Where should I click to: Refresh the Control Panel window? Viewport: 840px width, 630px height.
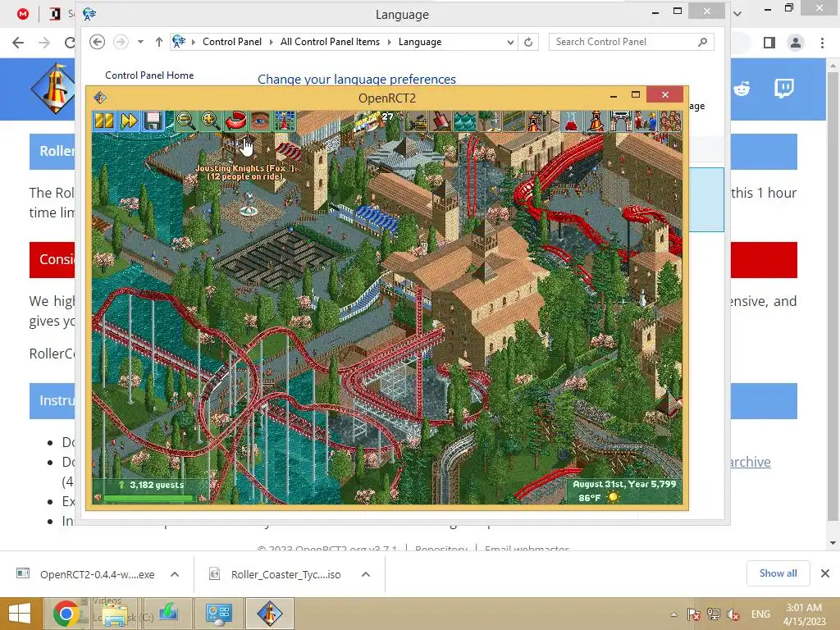528,42
